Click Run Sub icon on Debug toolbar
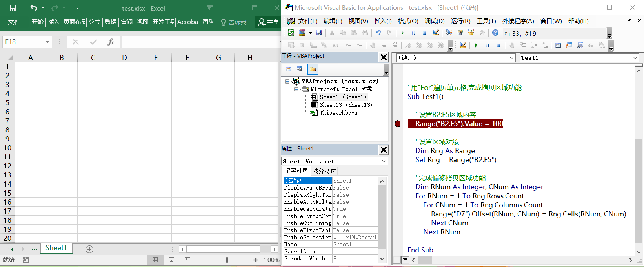Image resolution: width=644 pixels, height=267 pixels. (476, 46)
